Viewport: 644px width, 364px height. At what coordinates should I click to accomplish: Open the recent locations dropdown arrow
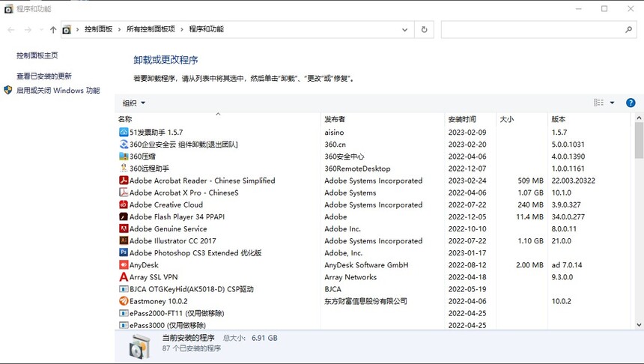click(41, 29)
